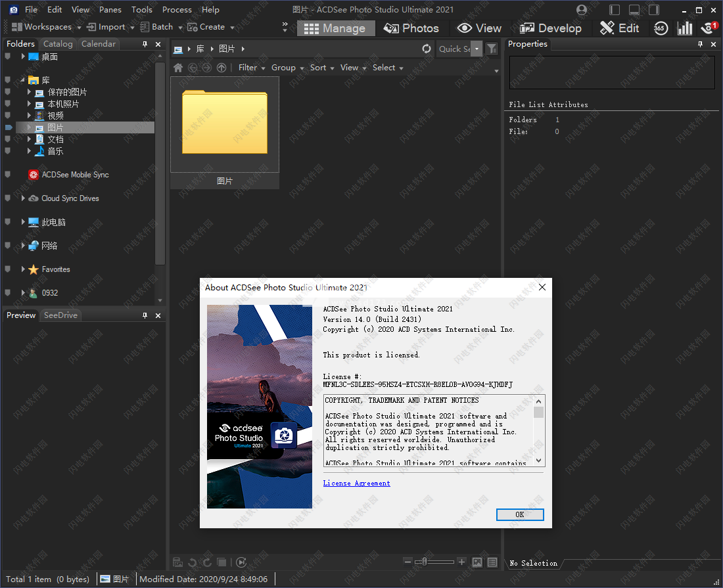Screen dimensions: 723x588
Task: Open the Message Center eye icon with badge
Action: (x=709, y=28)
